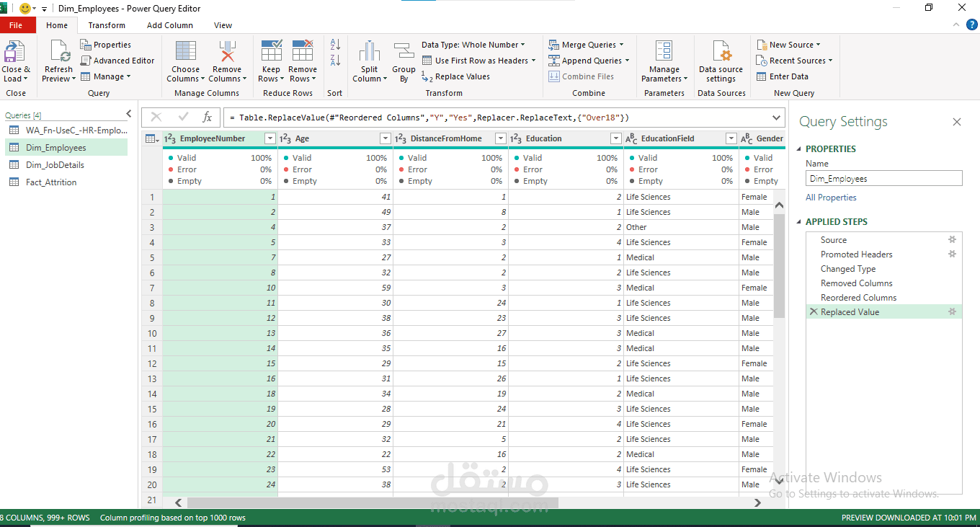Screen dimensions: 980x527
Task: Click the Close & Load icon
Action: 15,52
